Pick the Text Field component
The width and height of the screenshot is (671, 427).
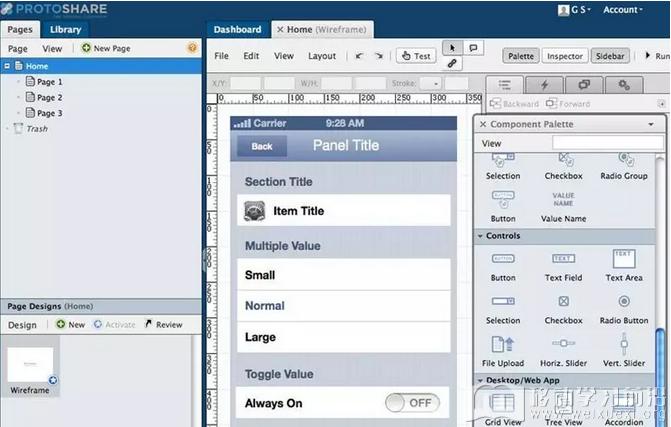coord(563,266)
